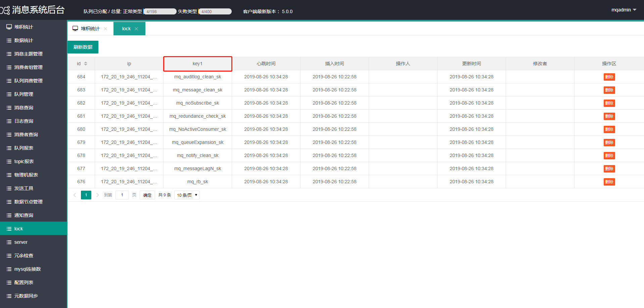The height and width of the screenshot is (308, 644).
Task: Open server in the sidebar
Action: click(34, 242)
